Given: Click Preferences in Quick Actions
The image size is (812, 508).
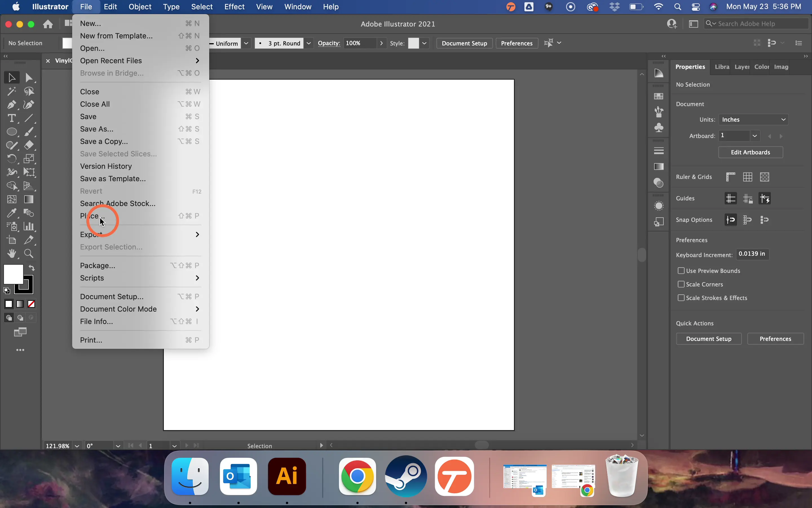Looking at the screenshot, I should [775, 339].
